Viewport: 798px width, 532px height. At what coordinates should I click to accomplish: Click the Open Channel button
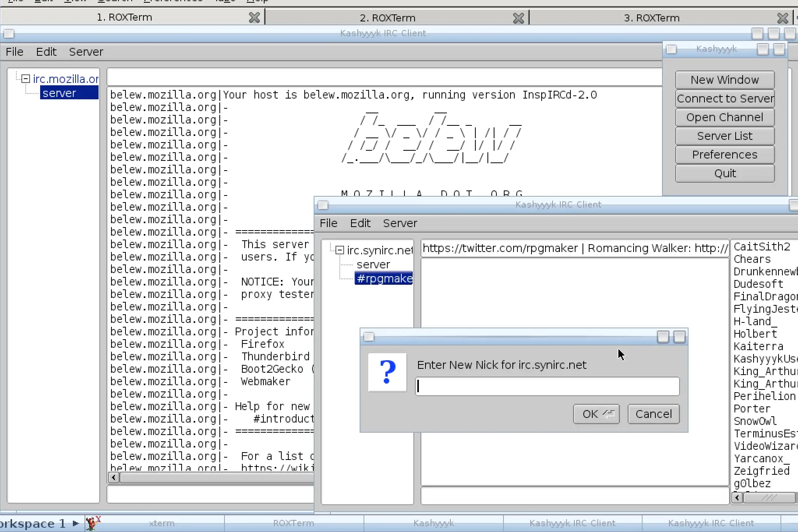click(x=725, y=117)
